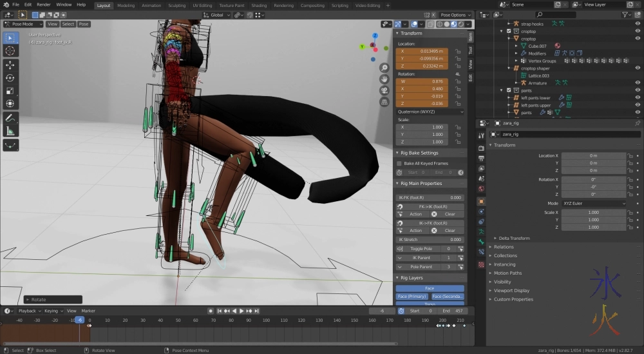The image size is (644, 354).
Task: Open the Quaternion (WXYZ) rotation mode dropdown
Action: [430, 112]
